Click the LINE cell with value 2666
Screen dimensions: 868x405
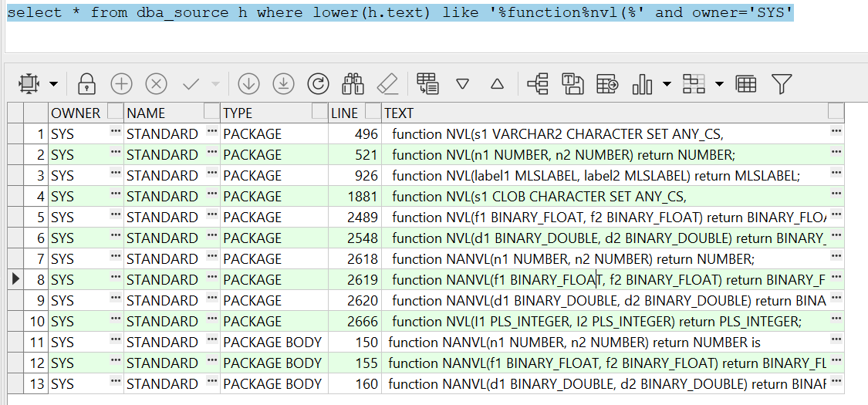click(355, 322)
